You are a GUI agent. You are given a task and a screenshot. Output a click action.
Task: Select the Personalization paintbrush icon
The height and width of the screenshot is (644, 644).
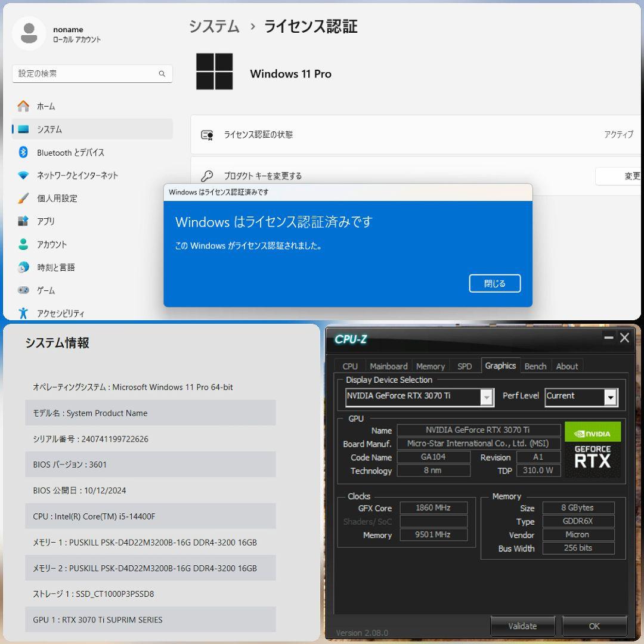coord(23,199)
